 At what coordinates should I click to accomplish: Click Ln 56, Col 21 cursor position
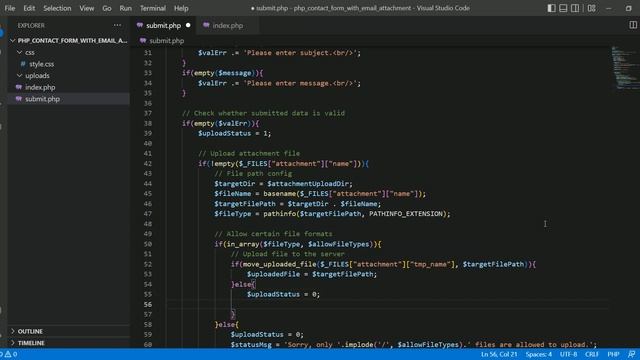498,354
